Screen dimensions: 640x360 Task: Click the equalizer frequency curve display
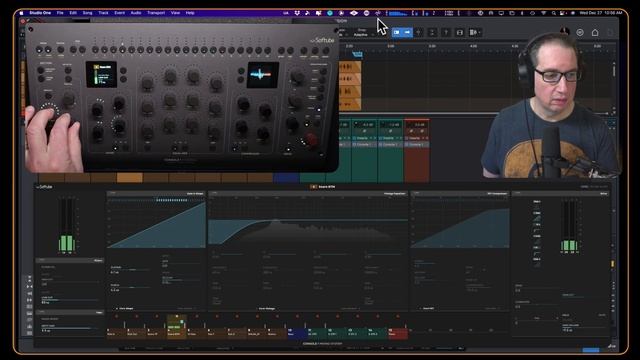[x=307, y=222]
